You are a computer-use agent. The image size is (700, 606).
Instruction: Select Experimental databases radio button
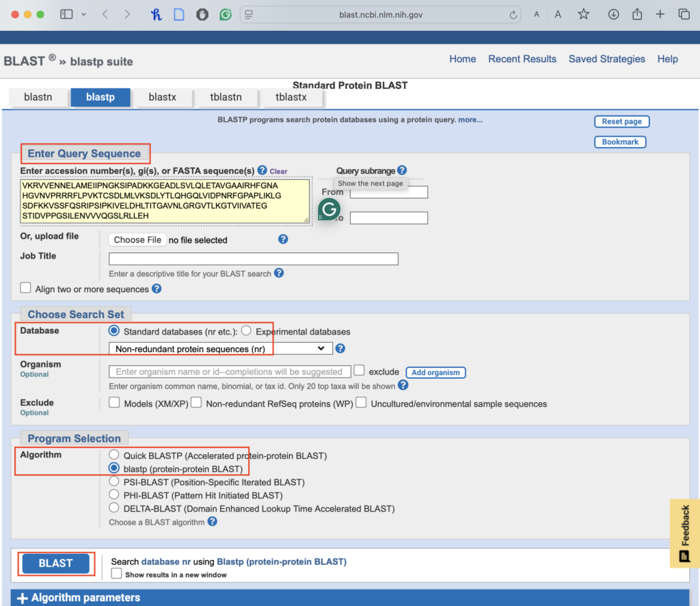click(x=246, y=331)
